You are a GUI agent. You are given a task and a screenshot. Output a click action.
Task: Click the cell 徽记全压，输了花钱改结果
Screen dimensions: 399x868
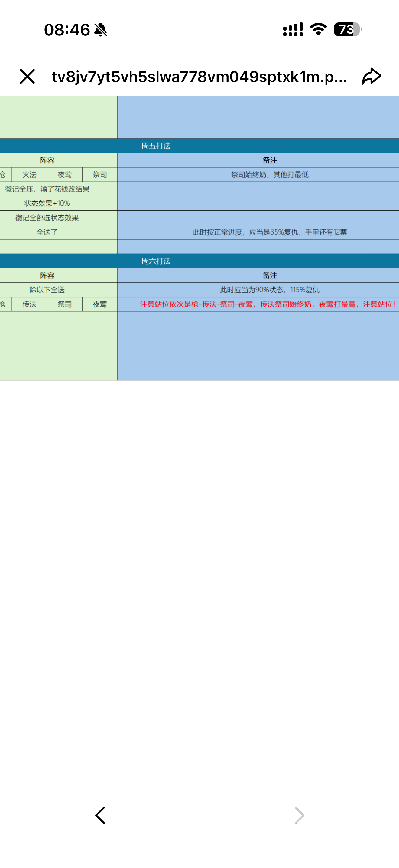(47, 189)
